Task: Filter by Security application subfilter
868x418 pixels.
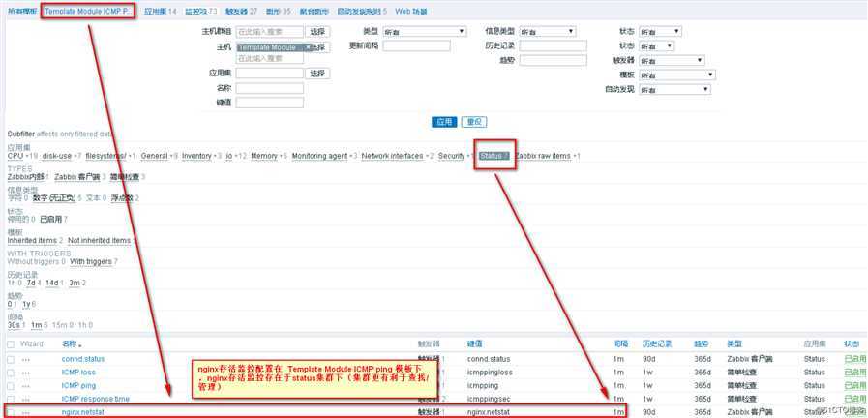Action: 451,156
